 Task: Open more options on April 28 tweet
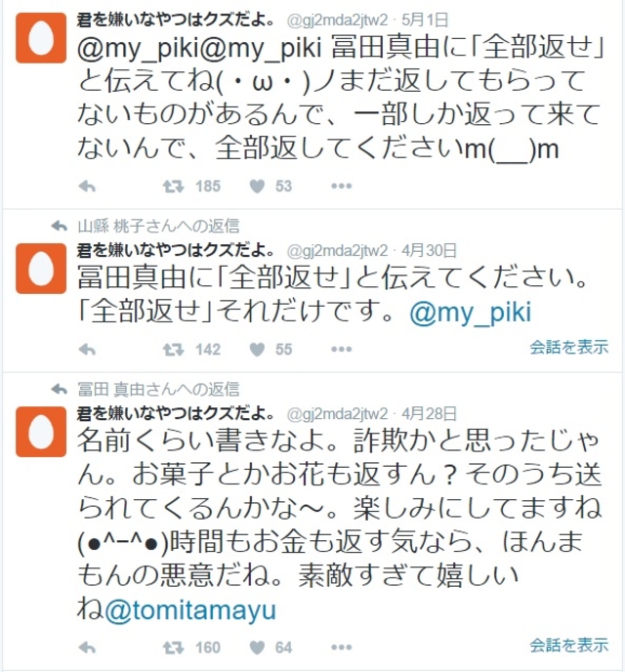[x=342, y=648]
